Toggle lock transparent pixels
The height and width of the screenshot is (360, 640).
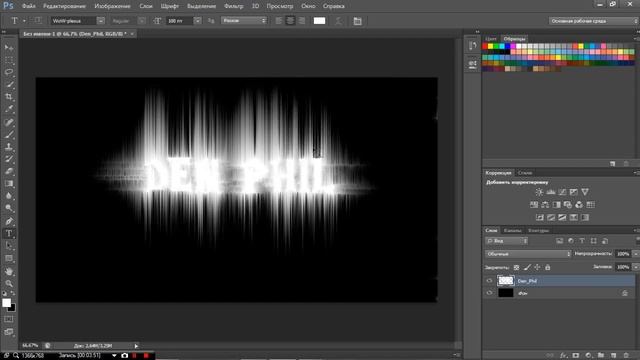(516, 267)
